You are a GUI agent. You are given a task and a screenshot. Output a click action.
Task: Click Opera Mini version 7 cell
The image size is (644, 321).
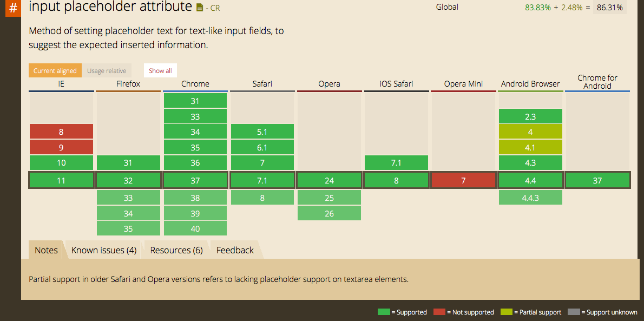463,180
